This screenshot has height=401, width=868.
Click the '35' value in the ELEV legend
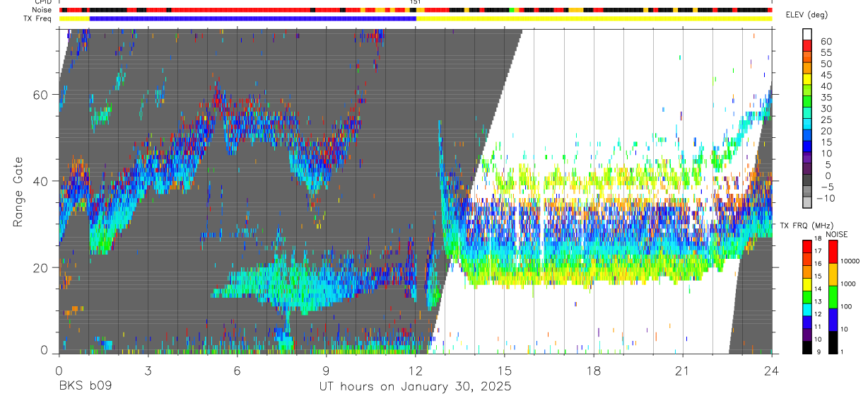[x=825, y=97]
